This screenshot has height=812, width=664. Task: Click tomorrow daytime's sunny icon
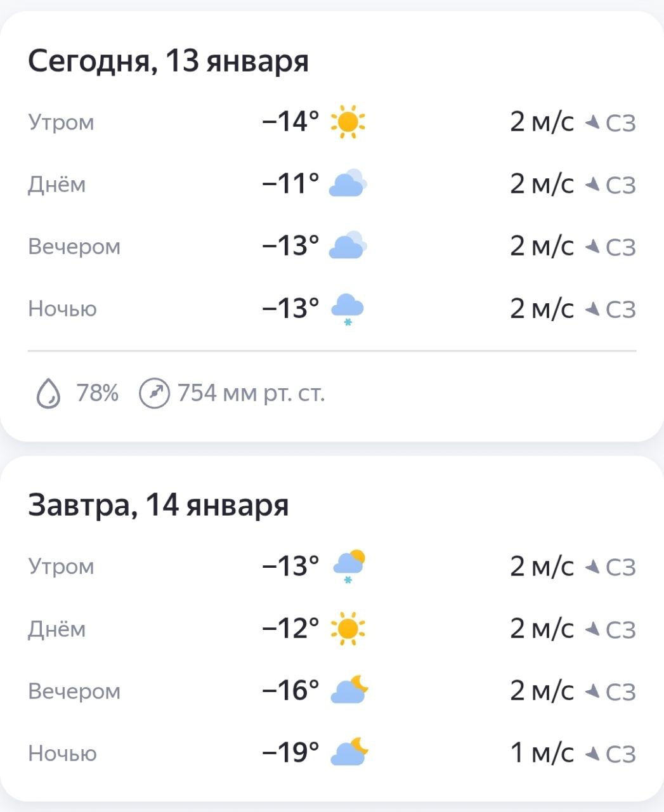click(348, 629)
